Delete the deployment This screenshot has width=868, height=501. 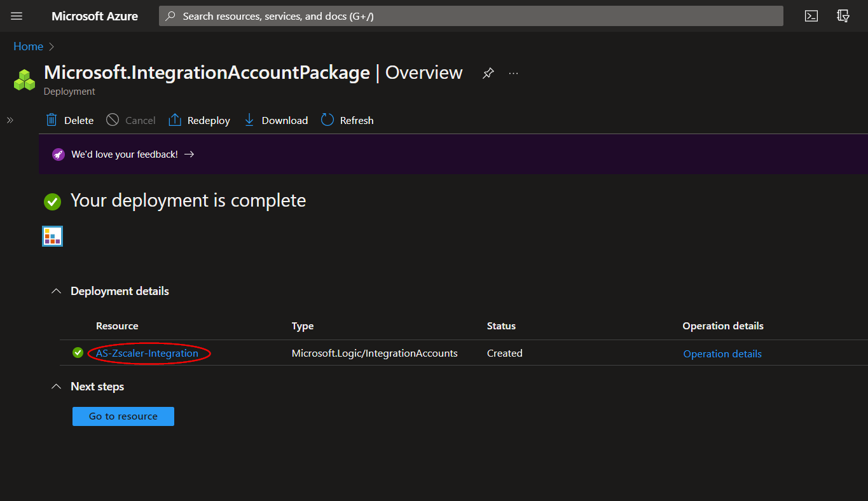point(70,120)
